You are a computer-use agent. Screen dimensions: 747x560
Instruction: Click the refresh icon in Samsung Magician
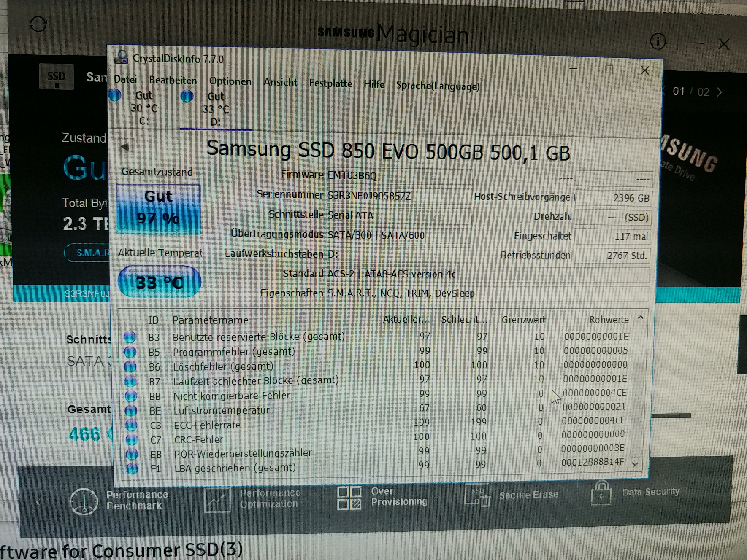pyautogui.click(x=38, y=24)
